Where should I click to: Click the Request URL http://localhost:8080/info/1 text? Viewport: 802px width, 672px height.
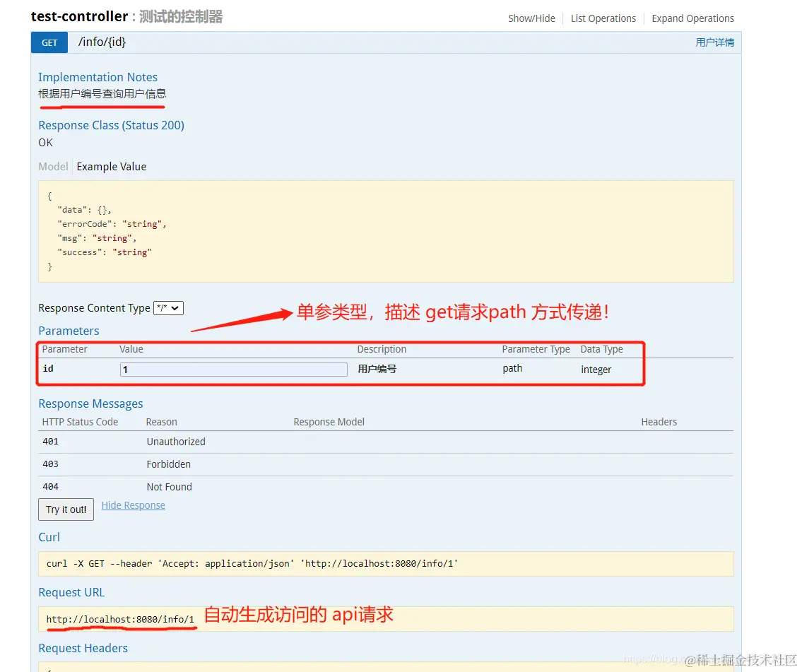click(x=120, y=619)
